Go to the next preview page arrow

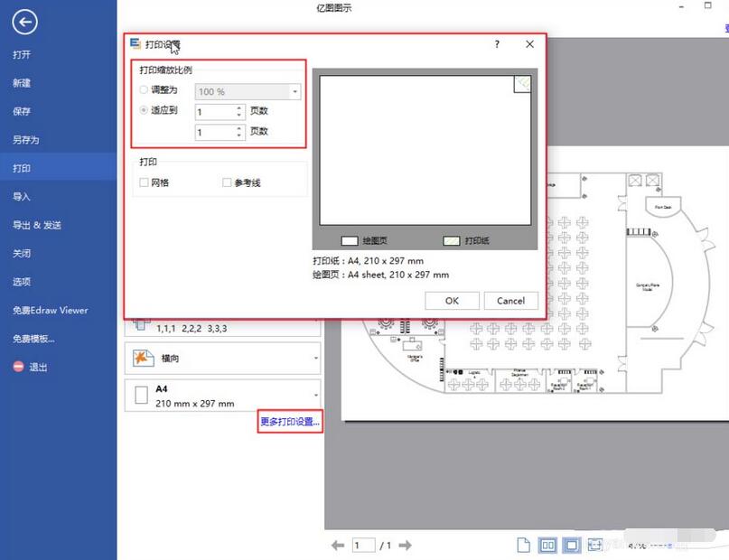pyautogui.click(x=405, y=546)
